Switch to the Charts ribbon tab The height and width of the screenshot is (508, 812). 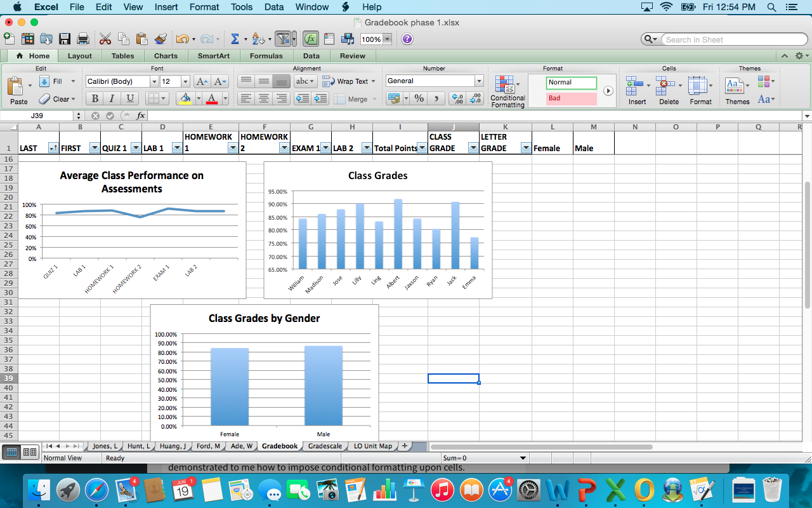[x=166, y=56]
